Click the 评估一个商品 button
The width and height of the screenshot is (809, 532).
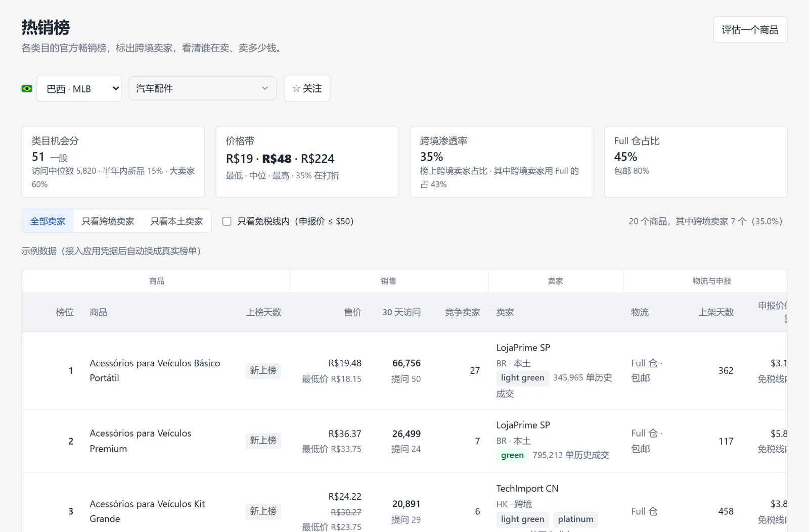(750, 30)
